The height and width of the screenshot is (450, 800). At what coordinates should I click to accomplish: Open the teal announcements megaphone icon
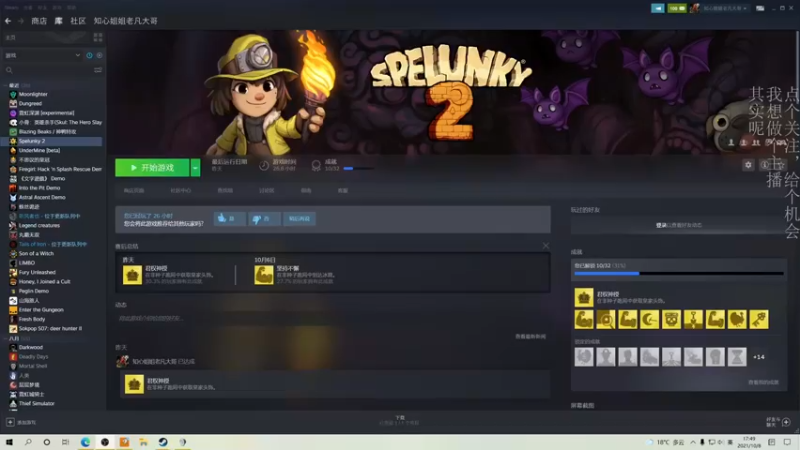click(x=658, y=8)
